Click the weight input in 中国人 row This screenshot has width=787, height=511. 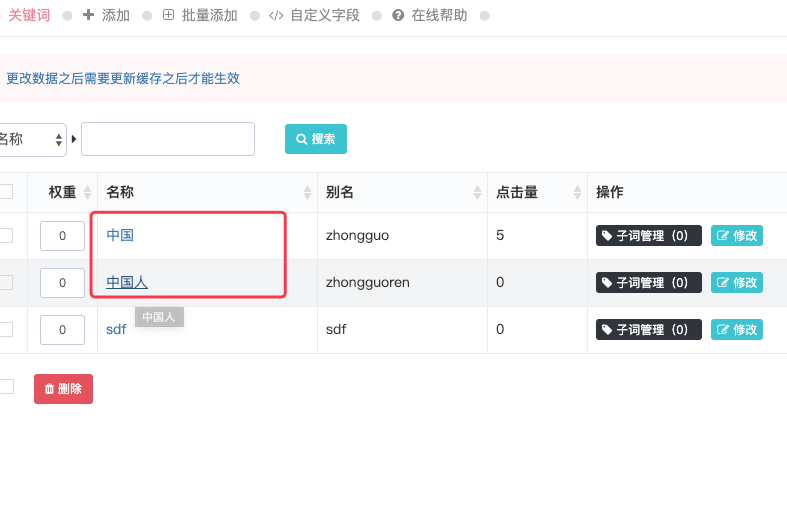coord(62,283)
